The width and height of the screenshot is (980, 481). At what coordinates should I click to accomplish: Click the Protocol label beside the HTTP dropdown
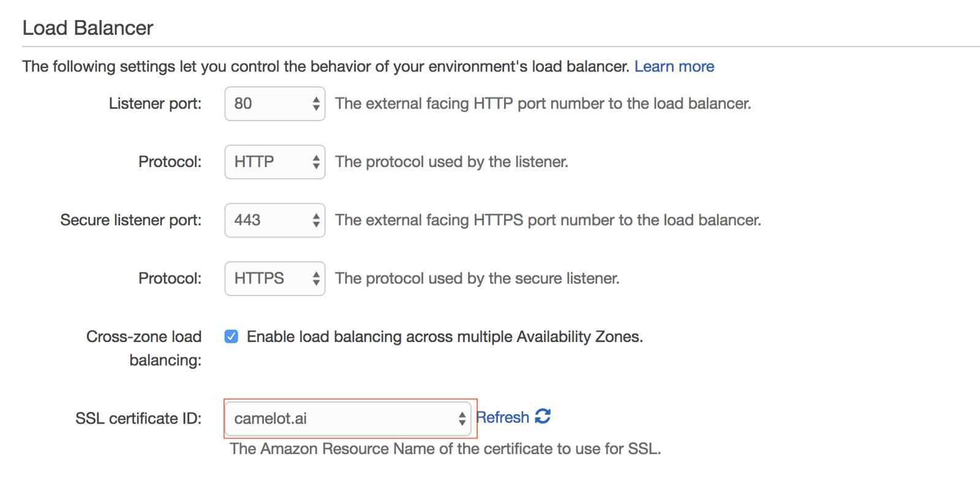170,162
